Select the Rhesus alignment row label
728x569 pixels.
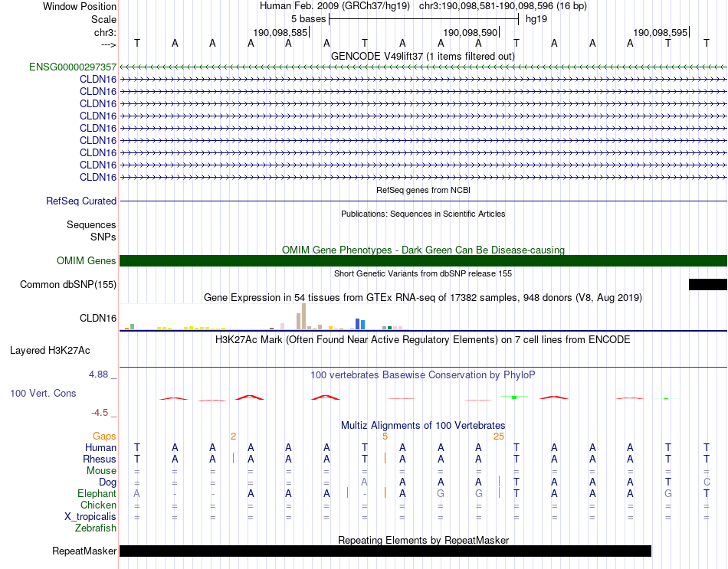click(x=100, y=459)
